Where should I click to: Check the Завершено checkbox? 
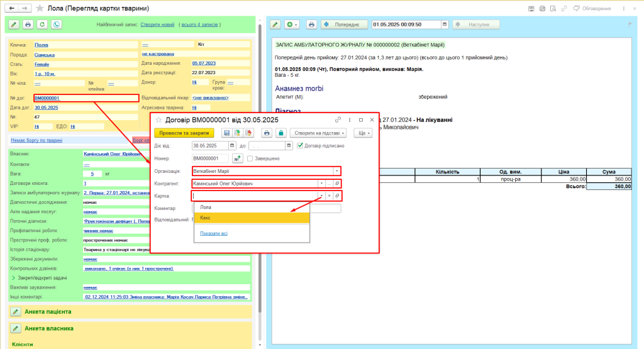click(x=250, y=158)
